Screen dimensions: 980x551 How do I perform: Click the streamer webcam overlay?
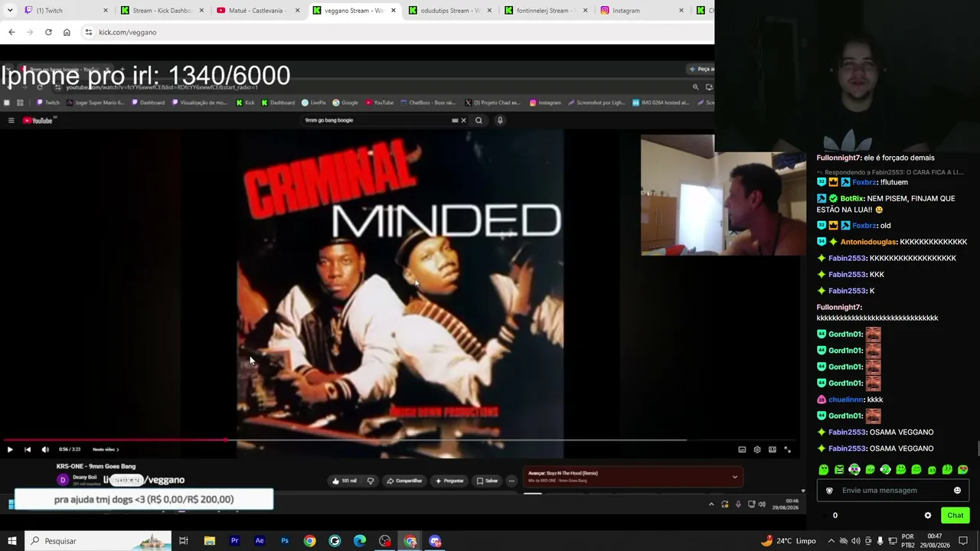847,77
